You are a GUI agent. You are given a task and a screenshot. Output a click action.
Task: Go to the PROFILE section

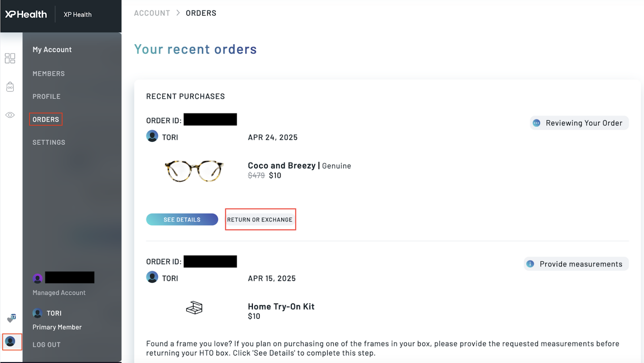pos(47,96)
